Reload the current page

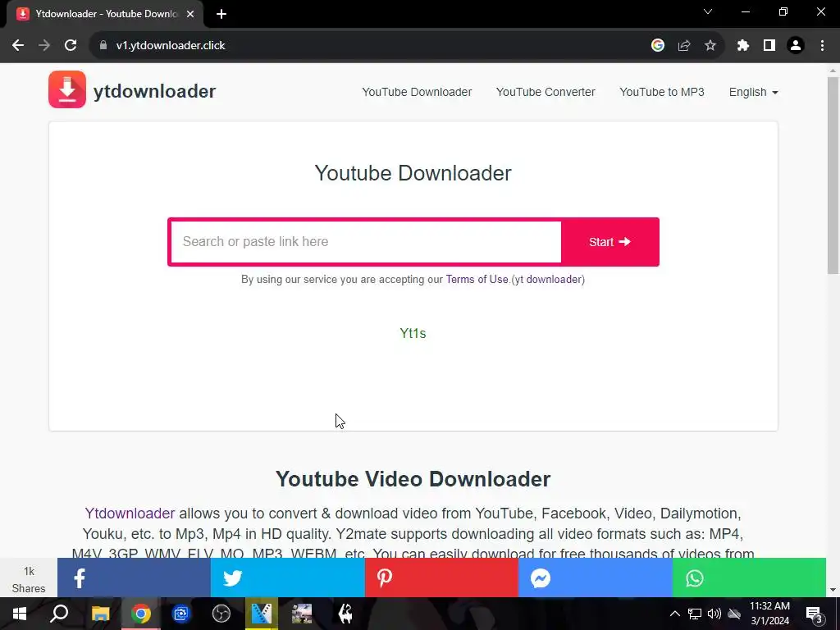[71, 46]
